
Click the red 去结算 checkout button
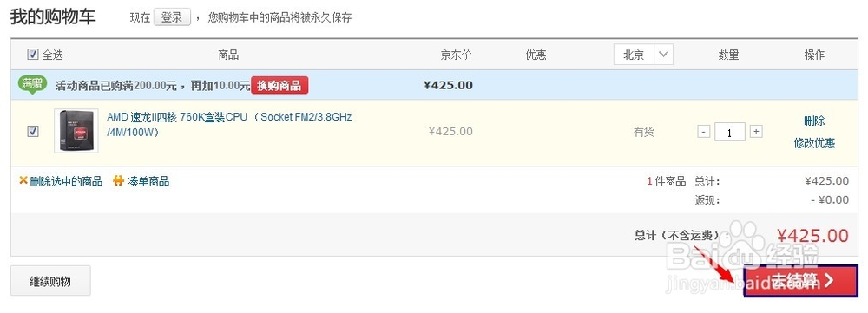pyautogui.click(x=801, y=280)
